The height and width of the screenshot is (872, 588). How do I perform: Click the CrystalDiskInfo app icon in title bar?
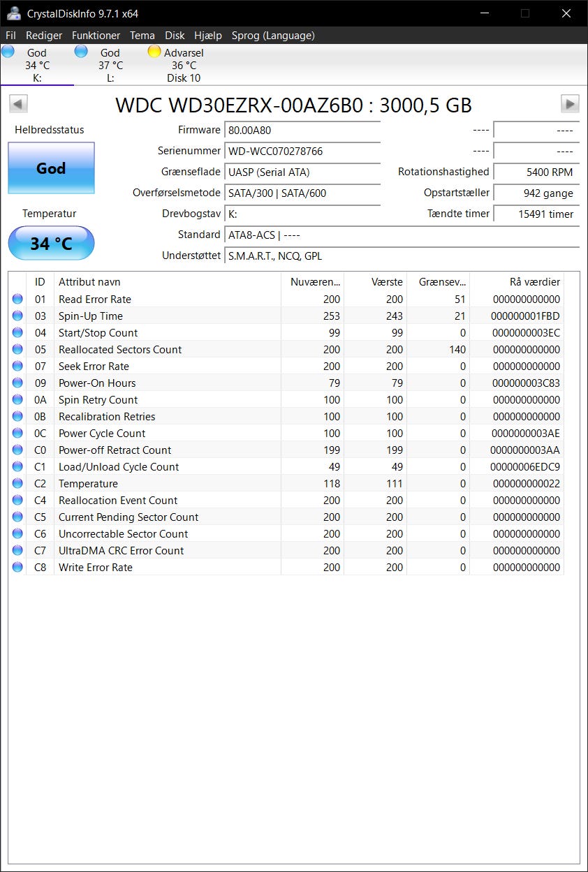pos(13,13)
